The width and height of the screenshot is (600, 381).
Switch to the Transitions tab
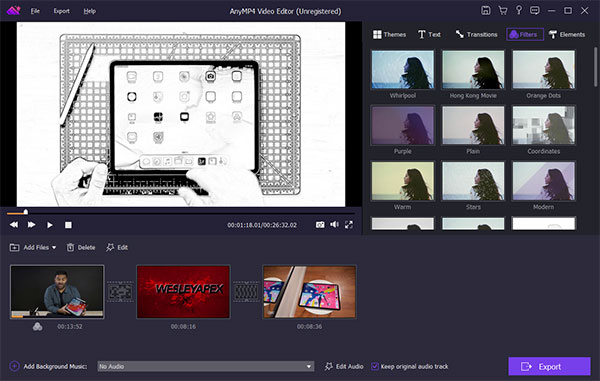476,34
